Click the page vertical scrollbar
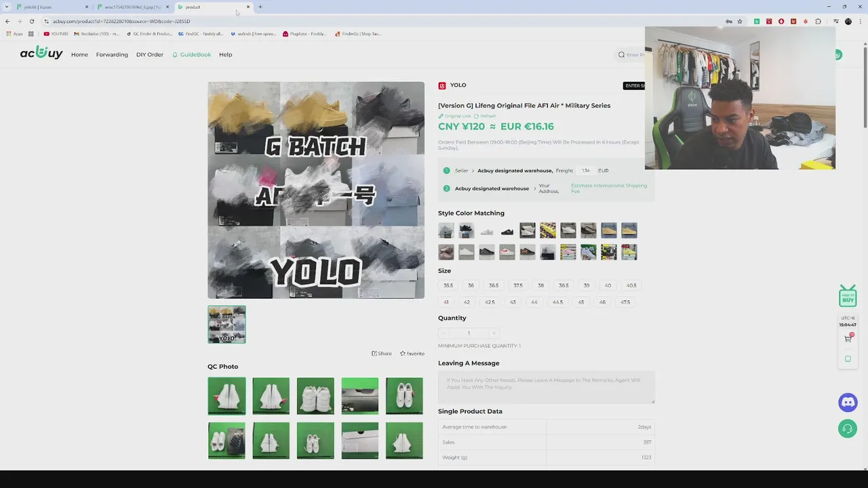This screenshot has width=868, height=488. (865, 88)
